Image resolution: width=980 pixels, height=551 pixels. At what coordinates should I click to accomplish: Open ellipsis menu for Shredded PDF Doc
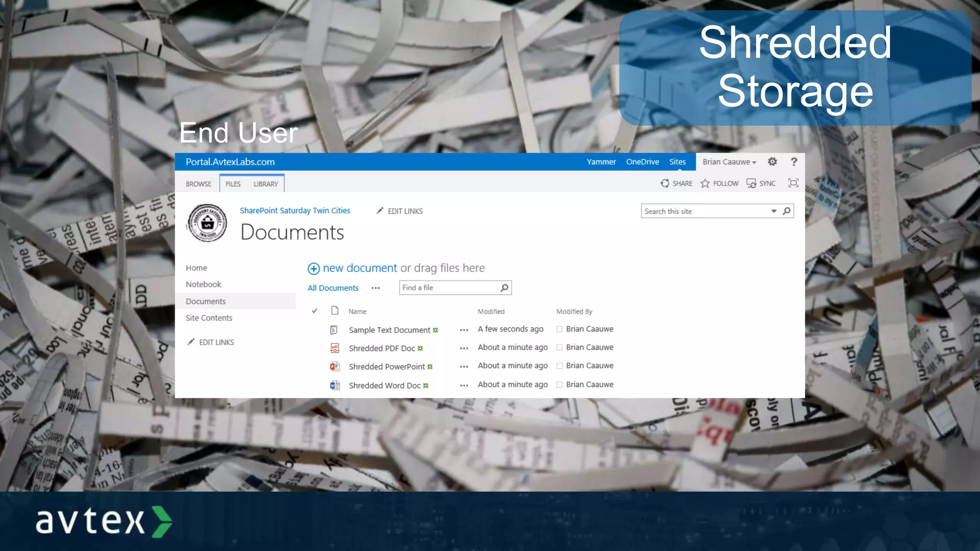[x=464, y=348]
